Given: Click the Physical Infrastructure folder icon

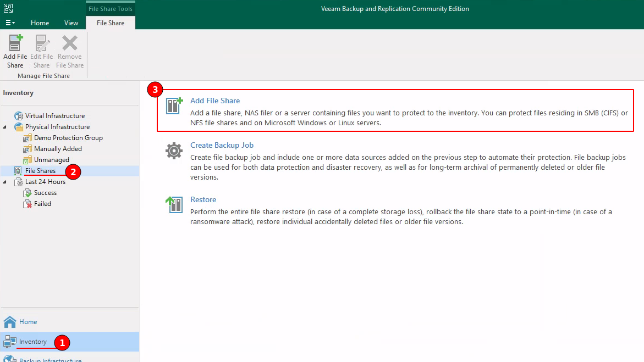Looking at the screenshot, I should [19, 127].
